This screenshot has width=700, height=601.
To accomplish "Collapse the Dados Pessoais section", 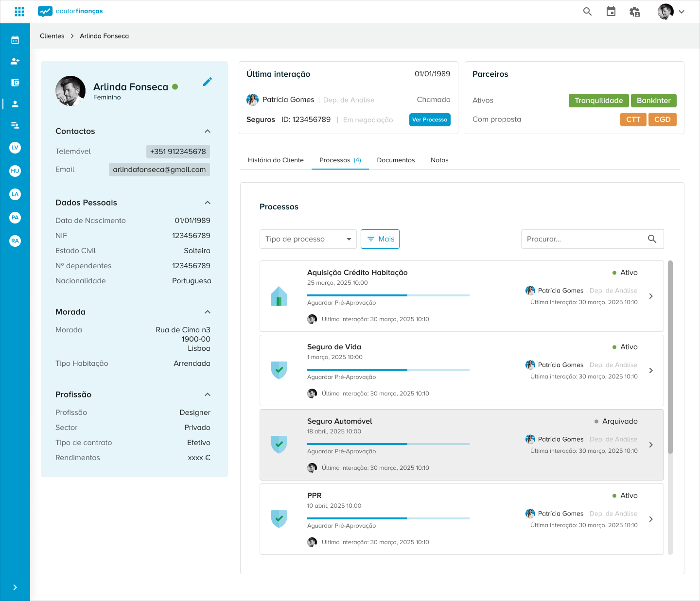I will tap(208, 203).
